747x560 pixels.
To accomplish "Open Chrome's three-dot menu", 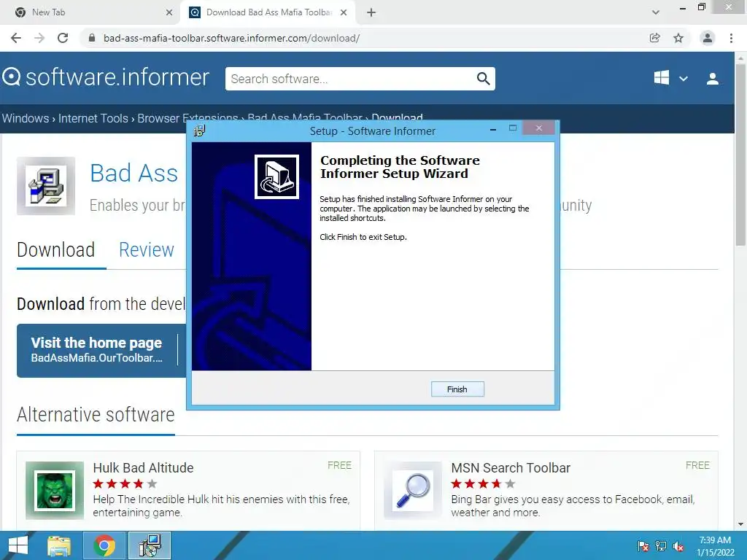I will [731, 38].
